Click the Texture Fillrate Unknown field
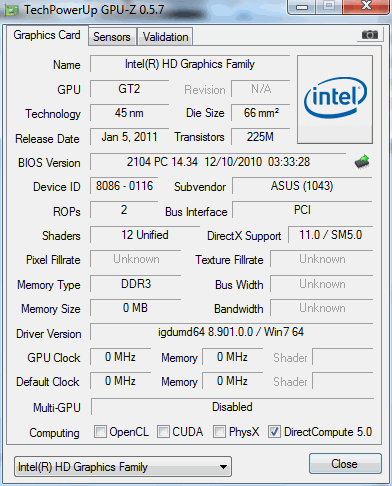Viewport: 392px width, 486px height. point(322,259)
